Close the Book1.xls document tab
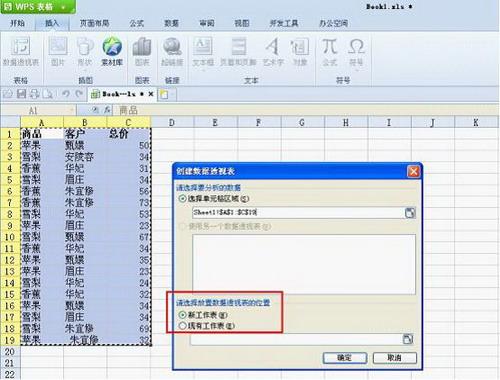The image size is (500, 380). click(x=151, y=94)
